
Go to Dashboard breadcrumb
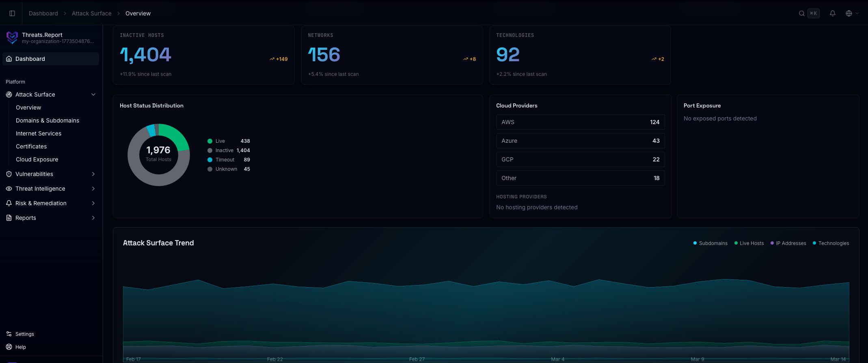pos(43,13)
